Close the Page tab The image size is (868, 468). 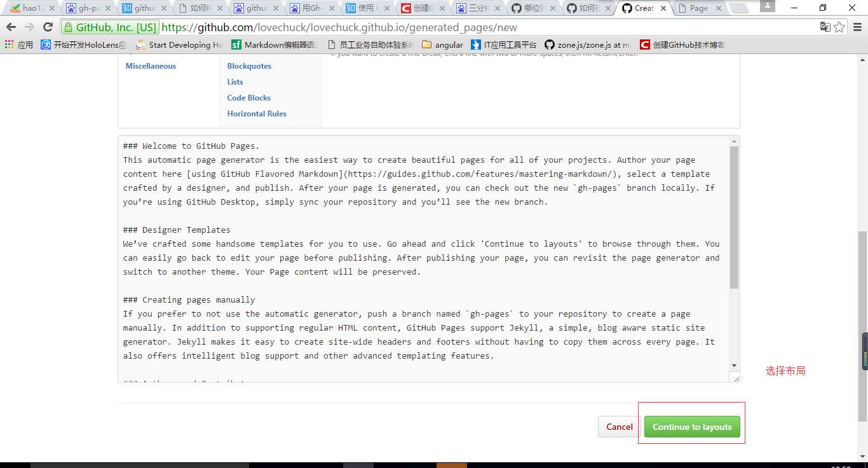pos(719,8)
